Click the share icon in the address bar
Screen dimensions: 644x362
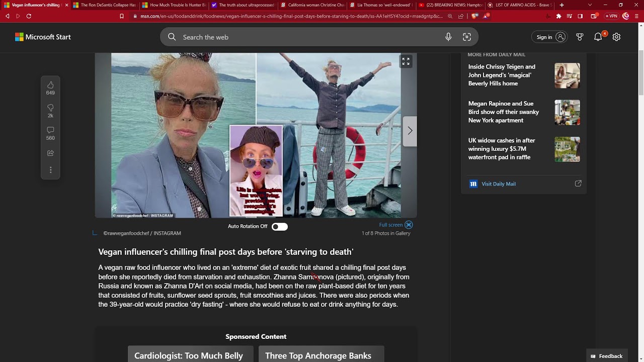point(461,16)
